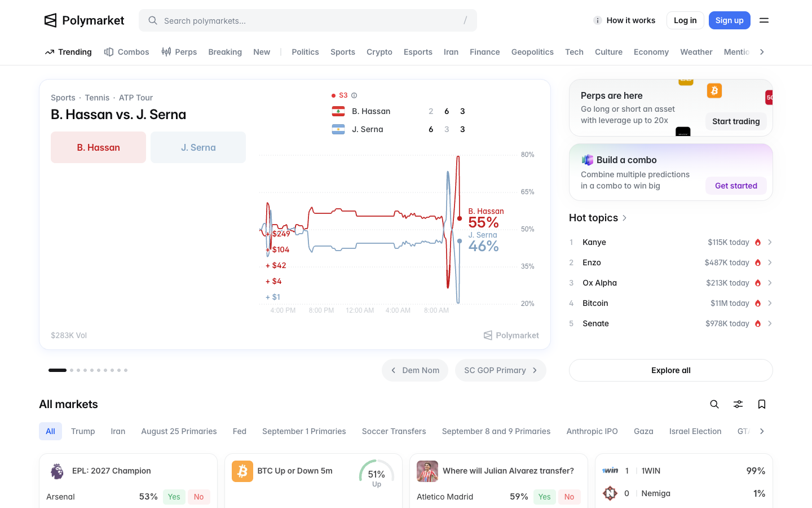Buy No on Arsenal
The height and width of the screenshot is (508, 812).
[198, 497]
